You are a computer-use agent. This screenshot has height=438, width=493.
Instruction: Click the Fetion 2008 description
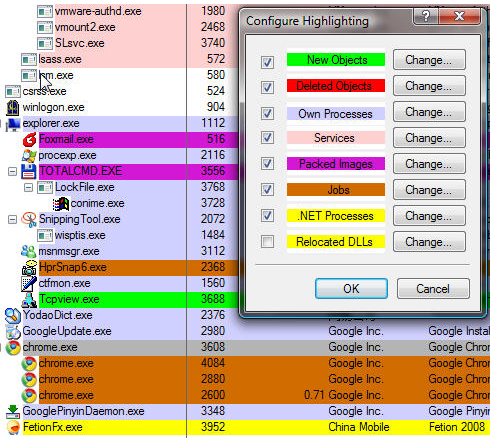457,427
